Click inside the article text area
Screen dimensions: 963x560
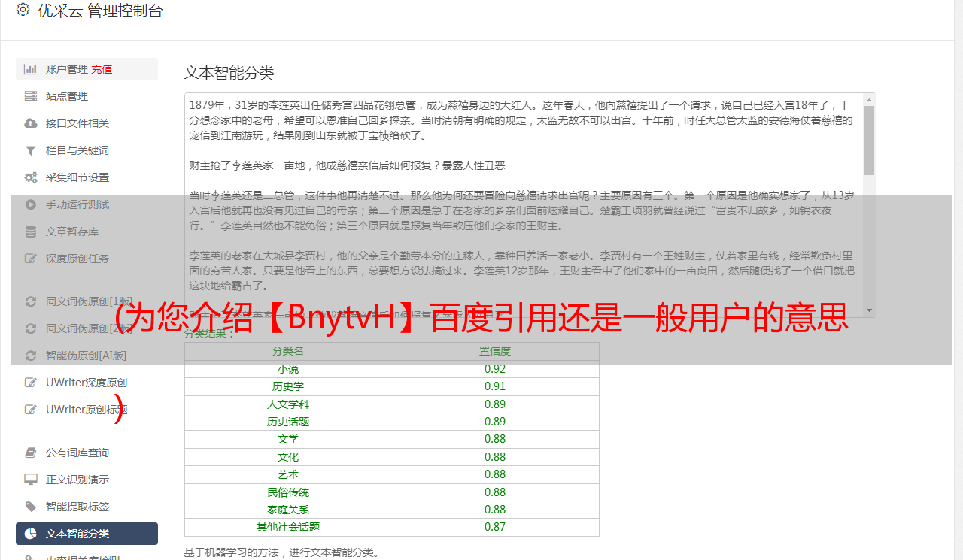pos(524,205)
